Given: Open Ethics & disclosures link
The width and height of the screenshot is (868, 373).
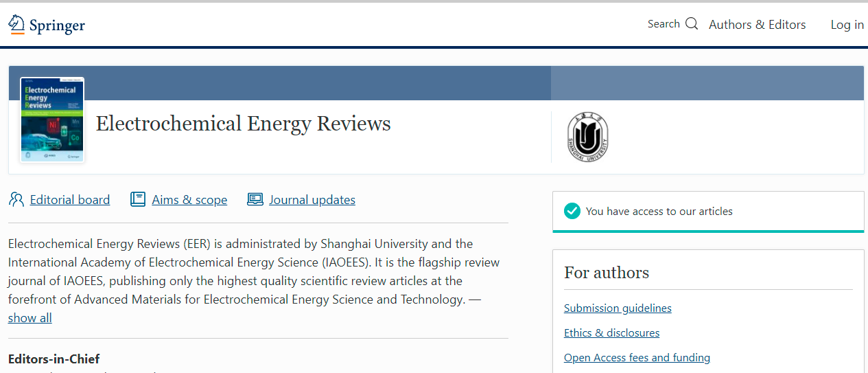Looking at the screenshot, I should [611, 333].
